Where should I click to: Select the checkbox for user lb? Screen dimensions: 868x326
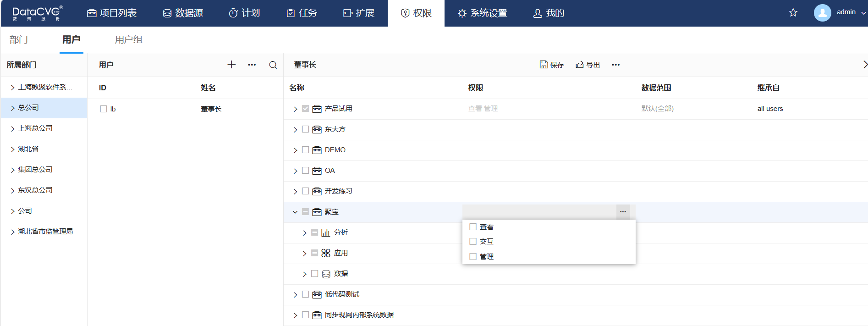(x=104, y=109)
